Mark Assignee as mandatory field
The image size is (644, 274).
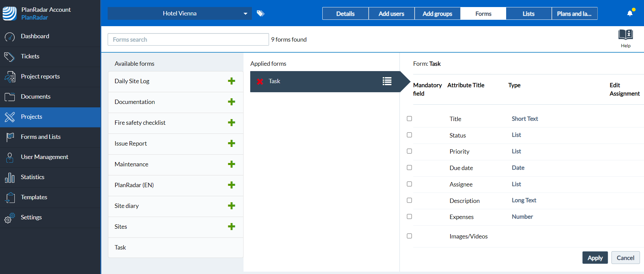click(409, 184)
